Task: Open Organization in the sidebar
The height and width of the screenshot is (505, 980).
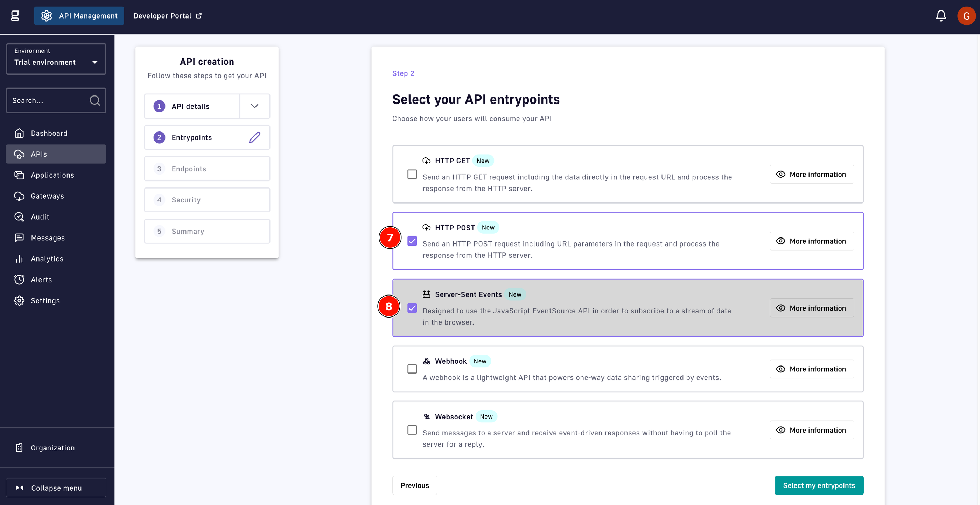Action: [x=56, y=448]
